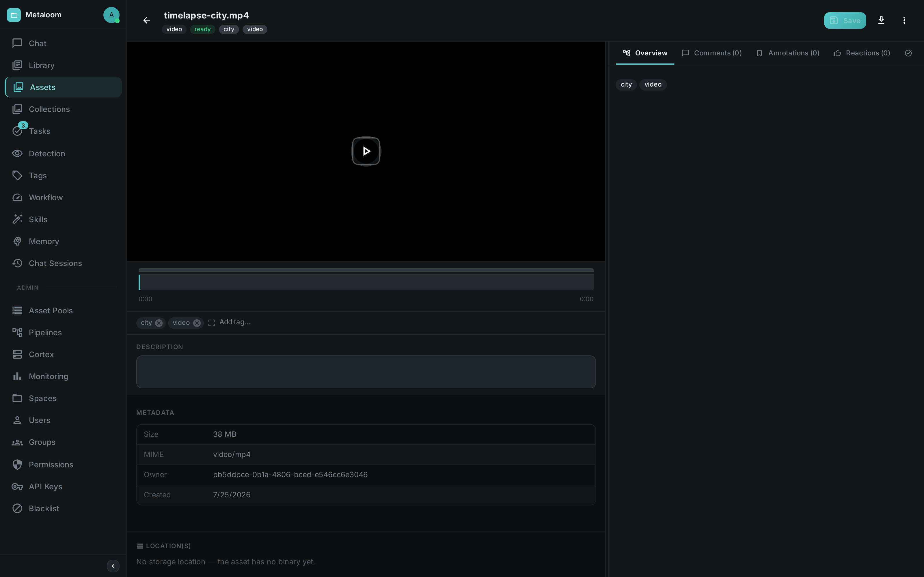Screen dimensions: 924x577
Task: Click the download icon in header
Action: tap(881, 20)
